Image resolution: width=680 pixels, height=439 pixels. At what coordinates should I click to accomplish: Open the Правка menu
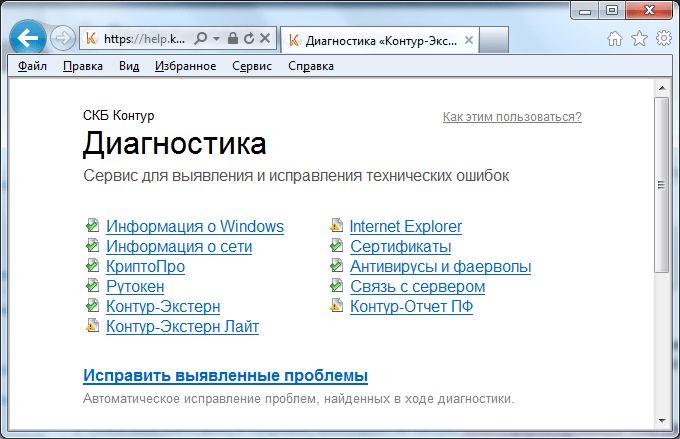click(x=83, y=66)
